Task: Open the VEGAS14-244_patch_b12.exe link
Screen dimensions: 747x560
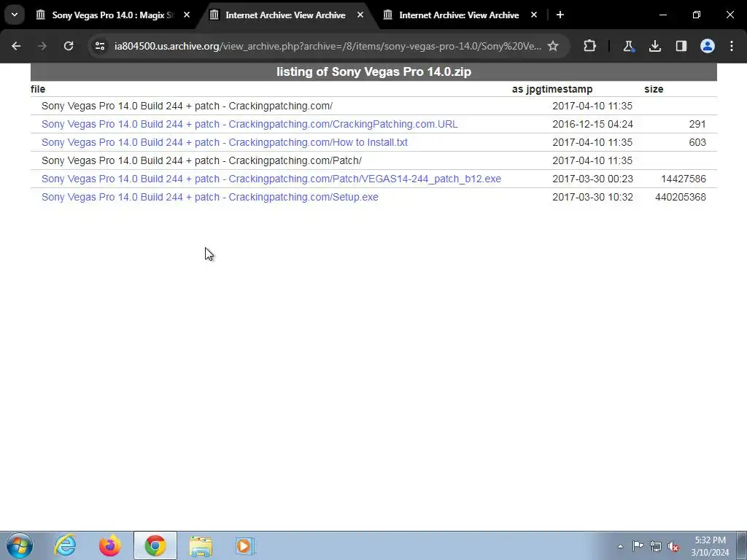Action: pos(271,179)
